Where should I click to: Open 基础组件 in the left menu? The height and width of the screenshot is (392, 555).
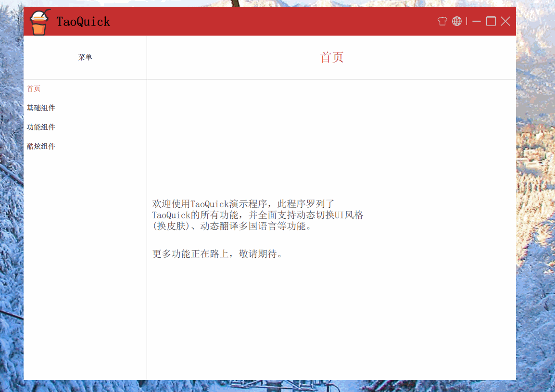coord(41,108)
